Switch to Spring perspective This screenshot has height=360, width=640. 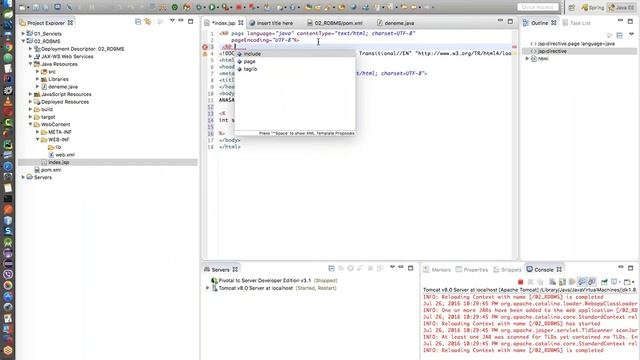pyautogui.click(x=593, y=7)
